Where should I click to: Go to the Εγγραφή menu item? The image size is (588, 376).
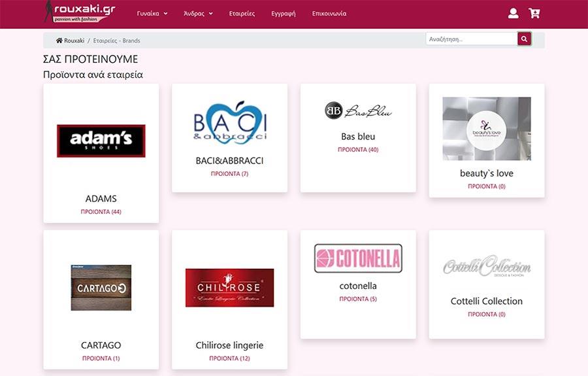point(284,14)
